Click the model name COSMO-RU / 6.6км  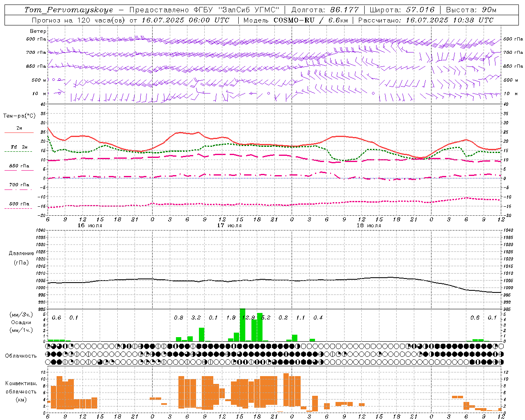coord(310,20)
